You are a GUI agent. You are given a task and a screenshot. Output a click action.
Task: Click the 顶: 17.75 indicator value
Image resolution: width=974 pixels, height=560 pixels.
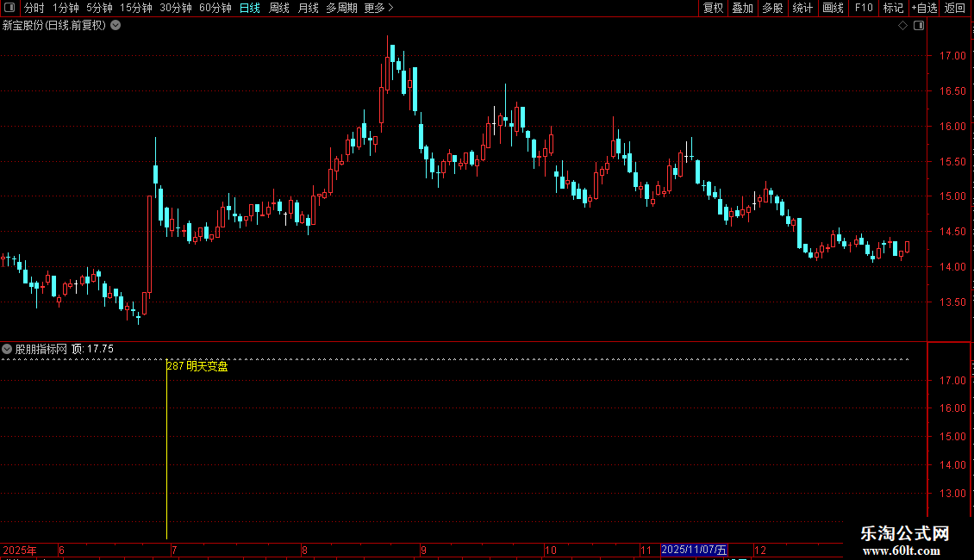pos(92,350)
